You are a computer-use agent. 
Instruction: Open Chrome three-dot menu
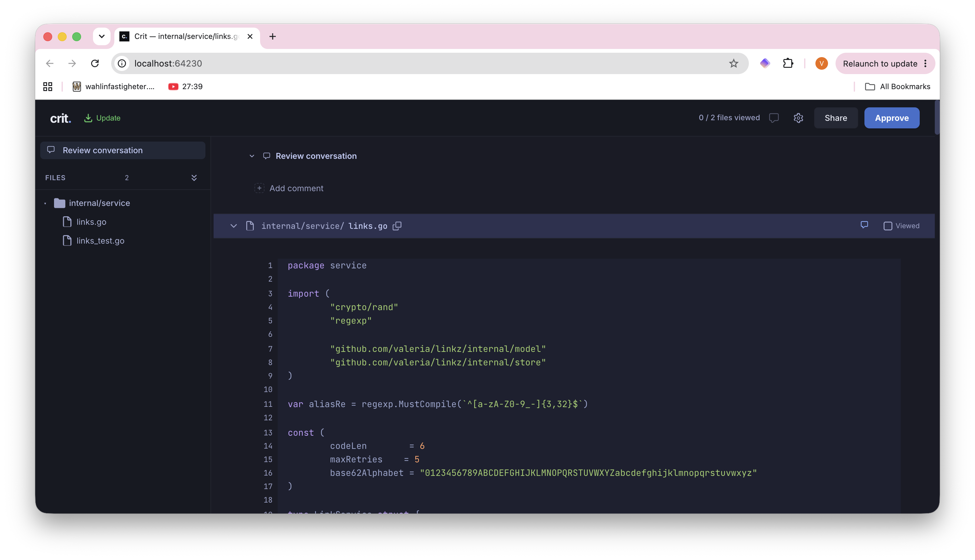(925, 63)
